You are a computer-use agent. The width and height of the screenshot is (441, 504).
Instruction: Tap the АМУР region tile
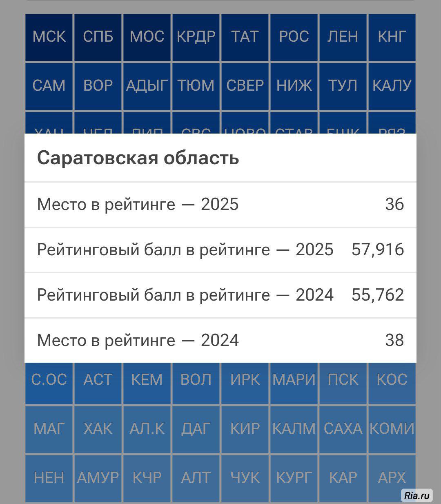(98, 477)
